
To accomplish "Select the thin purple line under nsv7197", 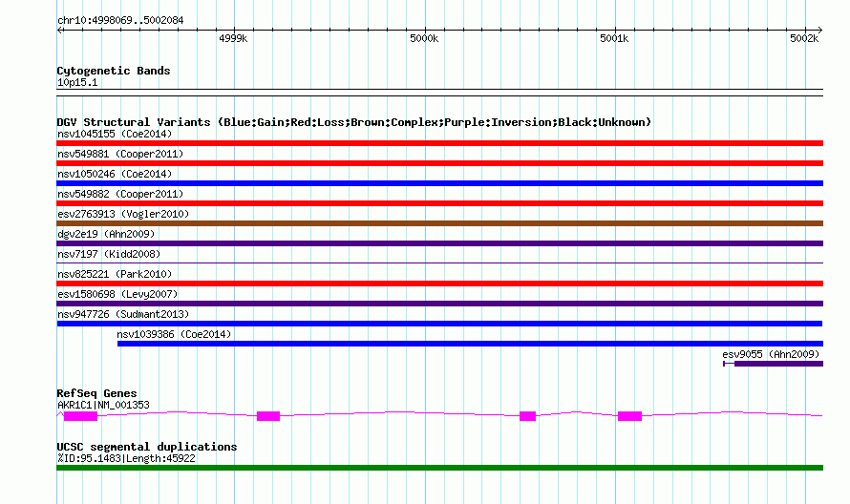I will coord(439,263).
